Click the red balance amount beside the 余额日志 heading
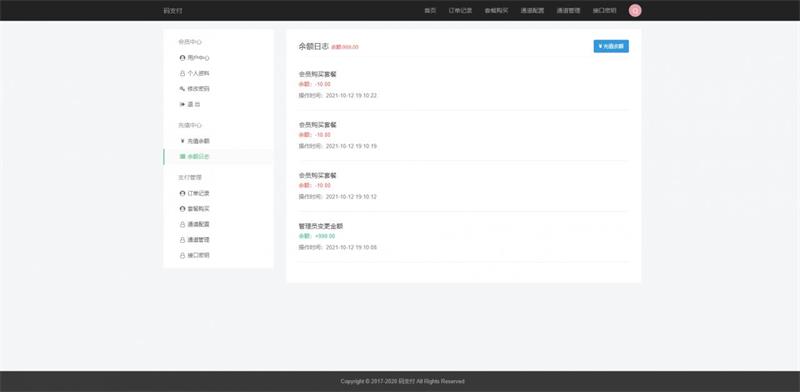 point(345,47)
